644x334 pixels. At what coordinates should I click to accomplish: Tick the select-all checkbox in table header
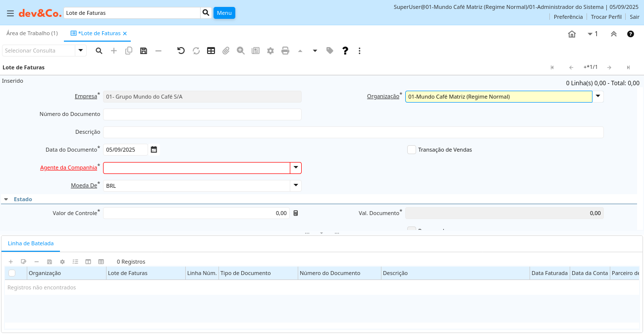coord(12,273)
